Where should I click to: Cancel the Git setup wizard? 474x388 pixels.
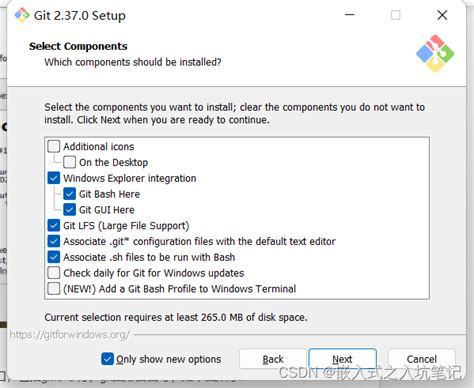point(422,359)
